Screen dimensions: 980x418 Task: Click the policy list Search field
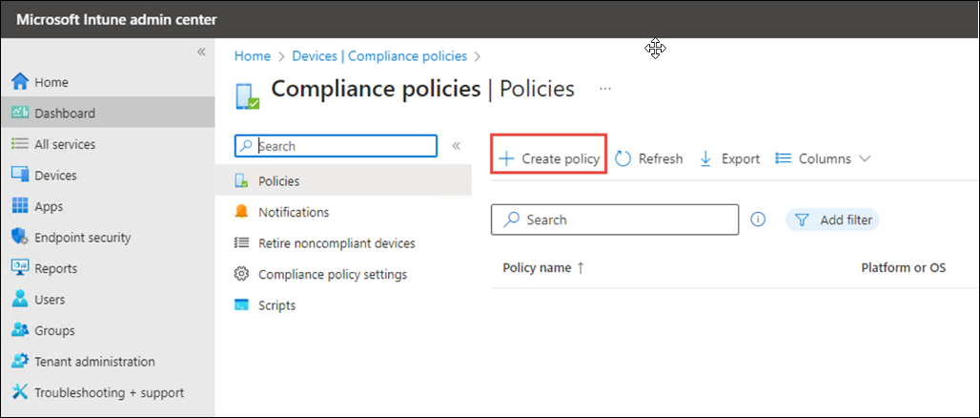click(x=615, y=219)
